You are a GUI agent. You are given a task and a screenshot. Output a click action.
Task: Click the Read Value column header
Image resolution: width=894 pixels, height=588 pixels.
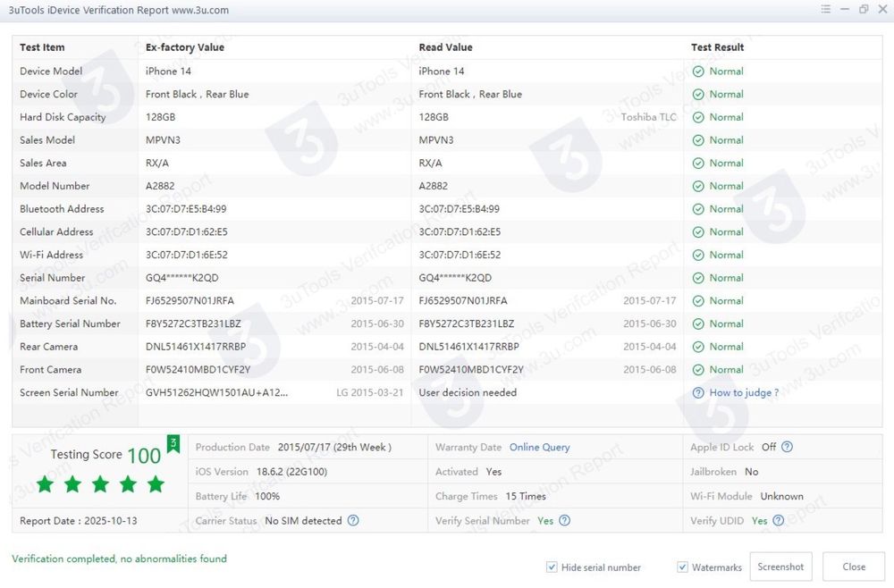point(445,47)
